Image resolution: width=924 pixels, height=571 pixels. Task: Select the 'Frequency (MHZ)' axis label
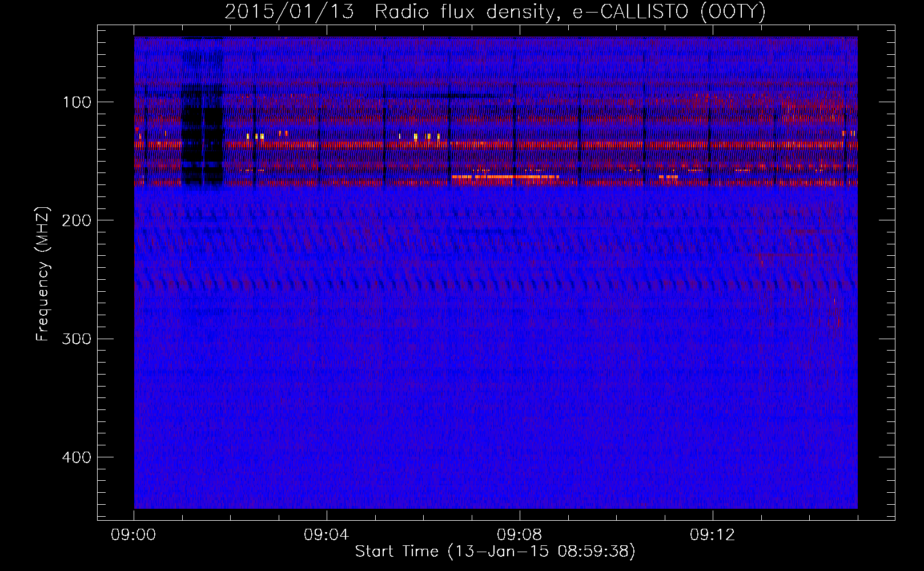pyautogui.click(x=43, y=274)
